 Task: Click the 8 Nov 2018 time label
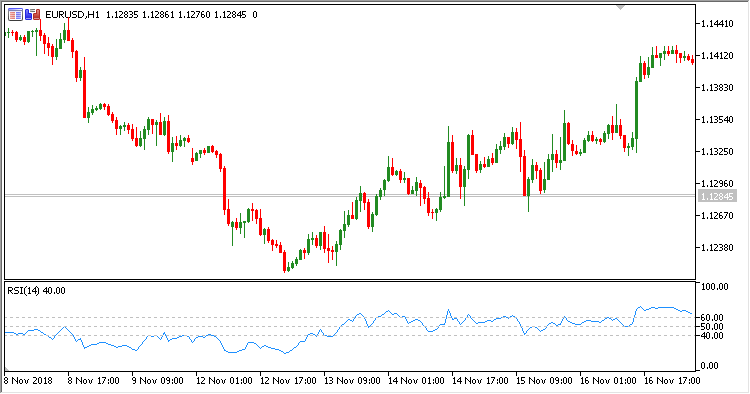[28, 381]
